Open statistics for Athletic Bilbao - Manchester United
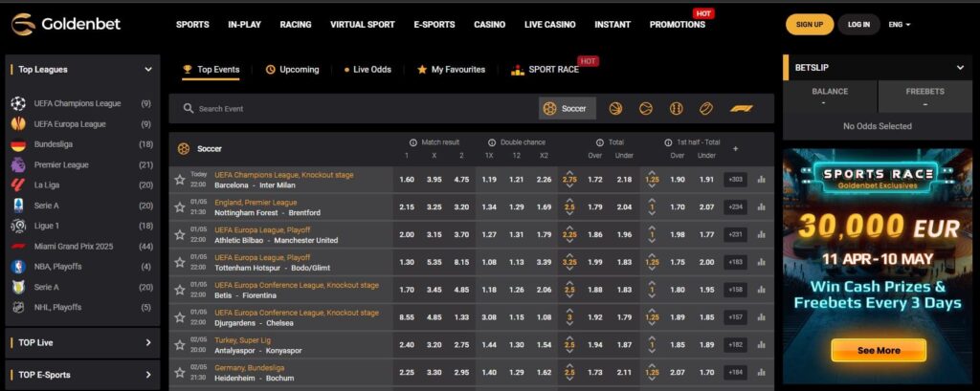Screen dimensions: 980x391 pos(761,235)
